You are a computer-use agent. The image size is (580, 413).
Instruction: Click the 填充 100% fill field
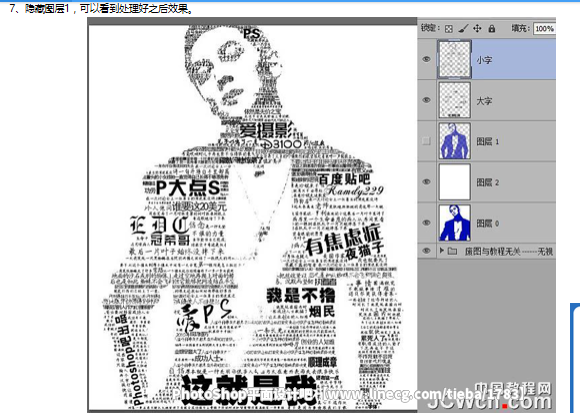coord(544,28)
